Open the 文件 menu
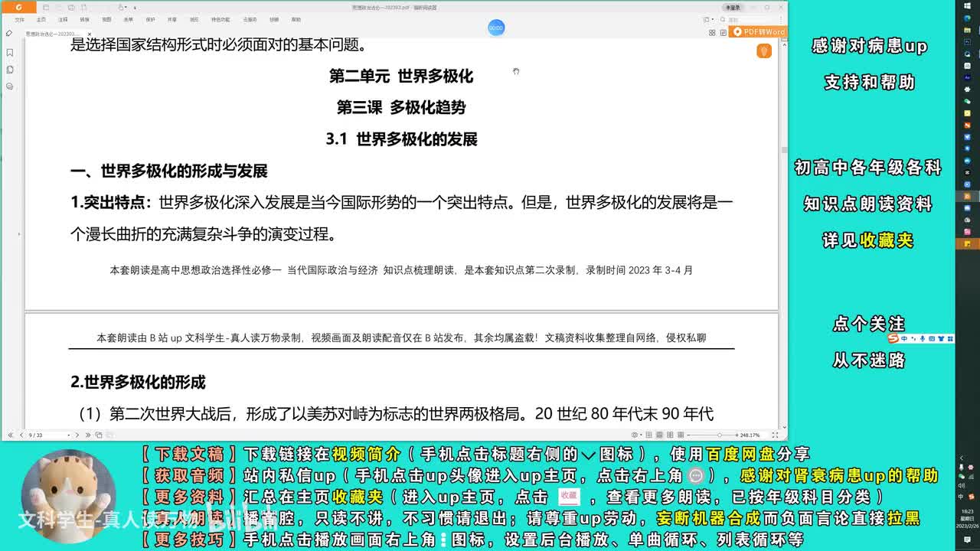Image resolution: width=980 pixels, height=551 pixels. [19, 20]
